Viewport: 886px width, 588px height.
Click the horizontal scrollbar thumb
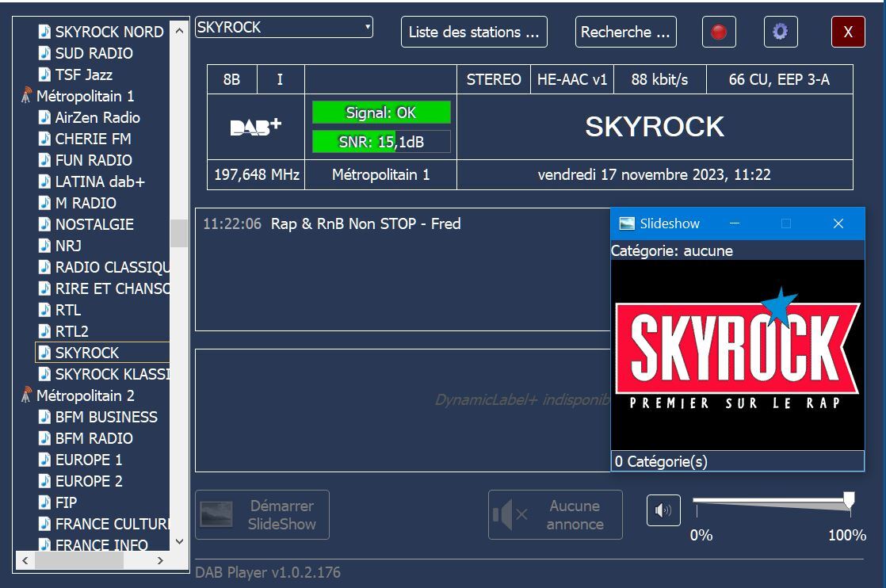pyautogui.click(x=79, y=560)
